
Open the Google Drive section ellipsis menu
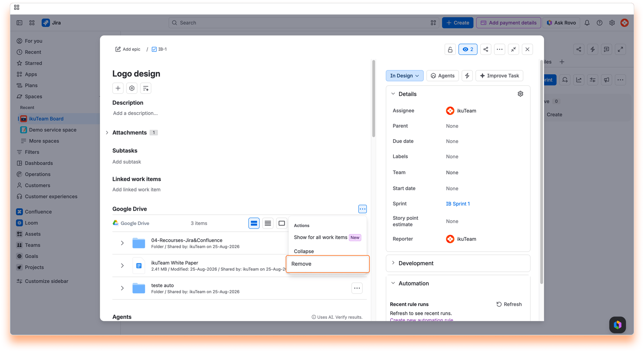click(x=362, y=209)
